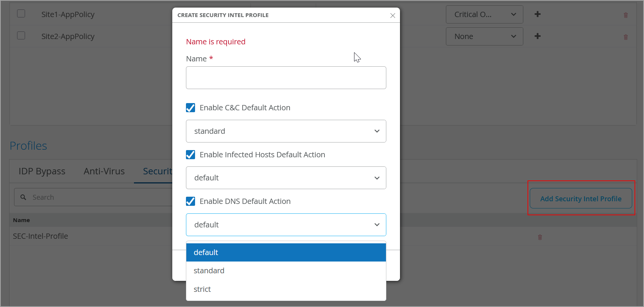Screen dimensions: 644x307
Task: Click into the Name text field
Action: click(x=286, y=78)
